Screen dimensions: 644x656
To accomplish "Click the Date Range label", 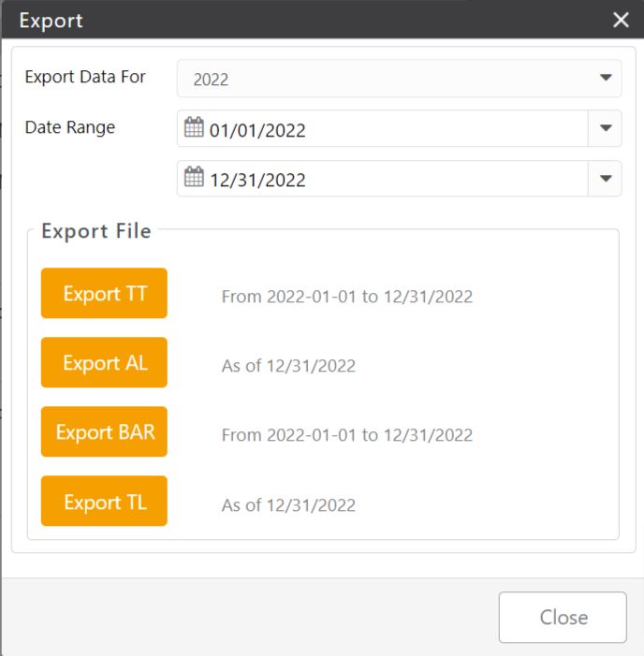I will (70, 127).
